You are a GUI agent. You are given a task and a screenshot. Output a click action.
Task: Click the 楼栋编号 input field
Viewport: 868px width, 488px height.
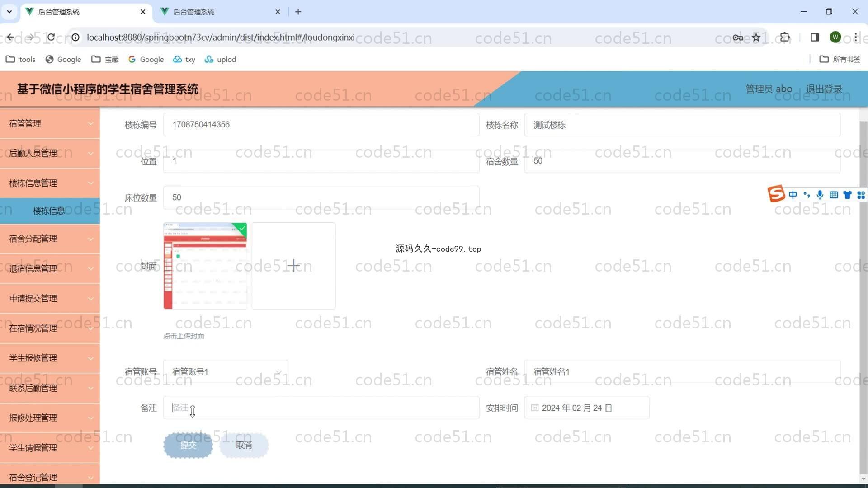coord(321,125)
